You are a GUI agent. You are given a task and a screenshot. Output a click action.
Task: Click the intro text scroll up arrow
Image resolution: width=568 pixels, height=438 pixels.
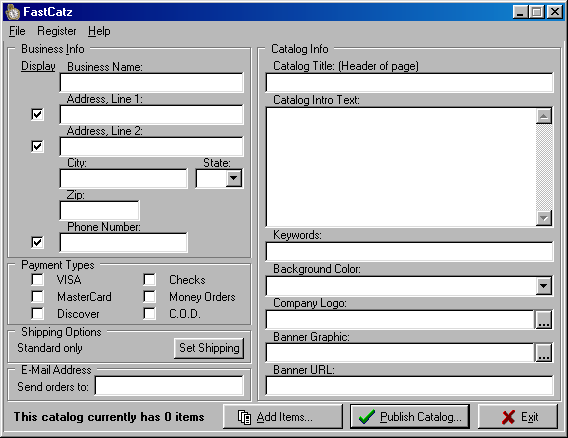pos(544,116)
